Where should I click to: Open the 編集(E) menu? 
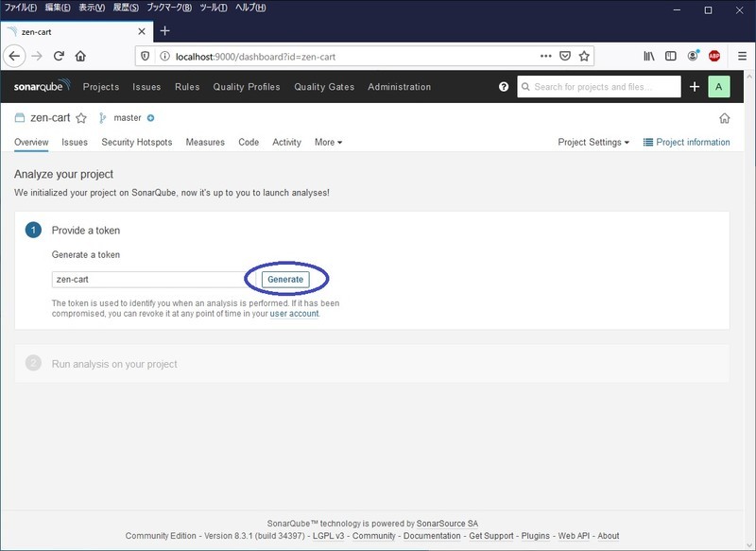point(58,8)
